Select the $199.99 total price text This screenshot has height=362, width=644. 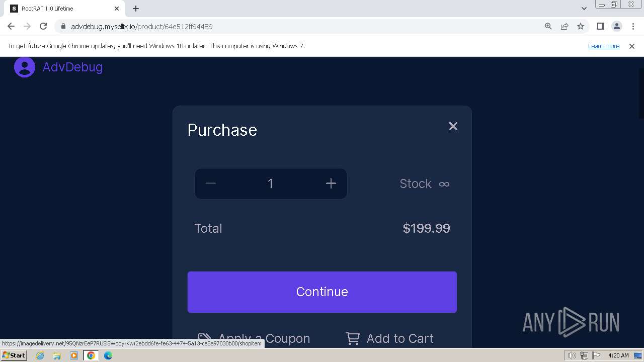click(426, 228)
